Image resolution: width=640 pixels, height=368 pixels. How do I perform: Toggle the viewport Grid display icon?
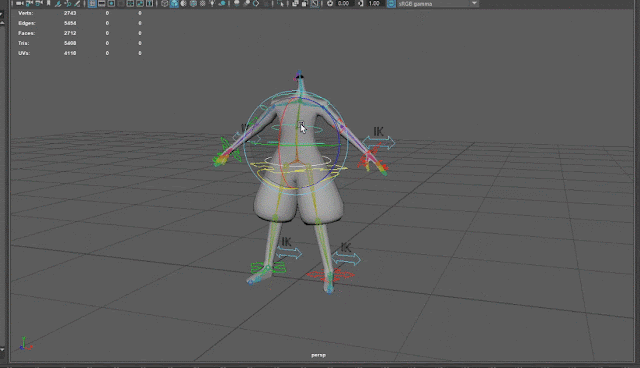point(92,3)
